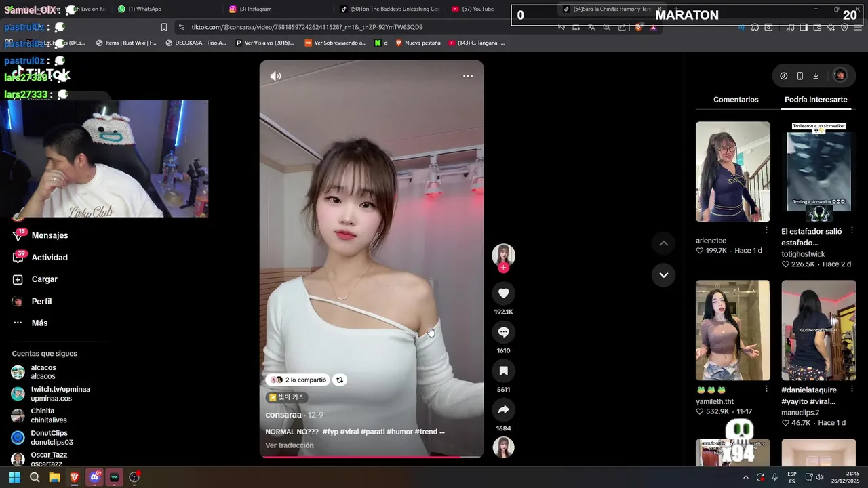
Task: Share the video with the 1684 arrow icon
Action: (x=503, y=409)
